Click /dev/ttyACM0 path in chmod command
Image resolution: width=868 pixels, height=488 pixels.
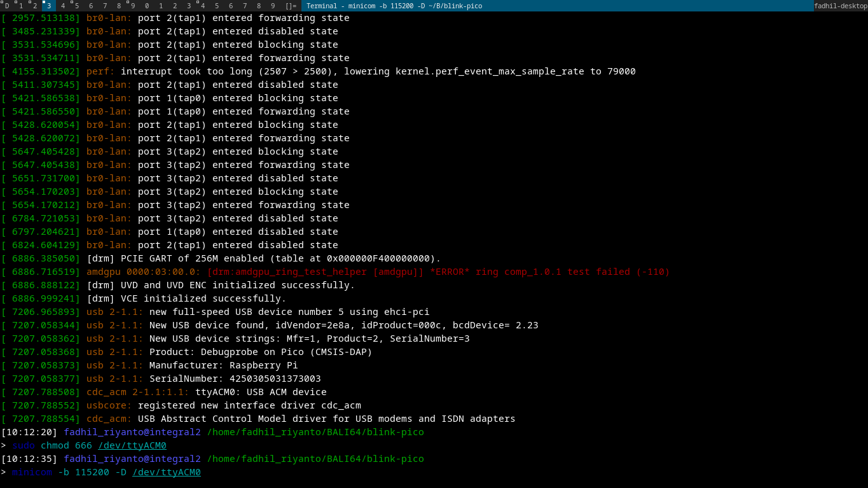[x=132, y=445]
